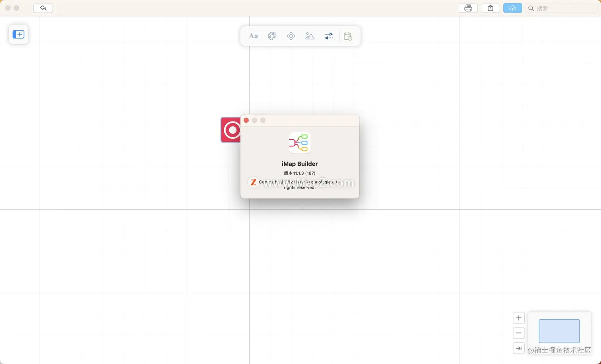The image size is (601, 364).
Task: Add a new node with the plus button
Action: pyautogui.click(x=18, y=35)
